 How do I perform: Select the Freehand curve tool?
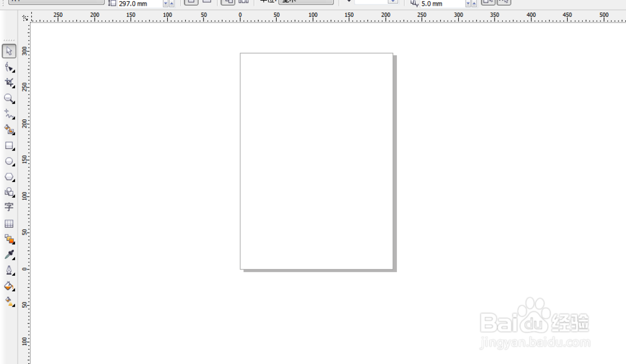pyautogui.click(x=9, y=114)
